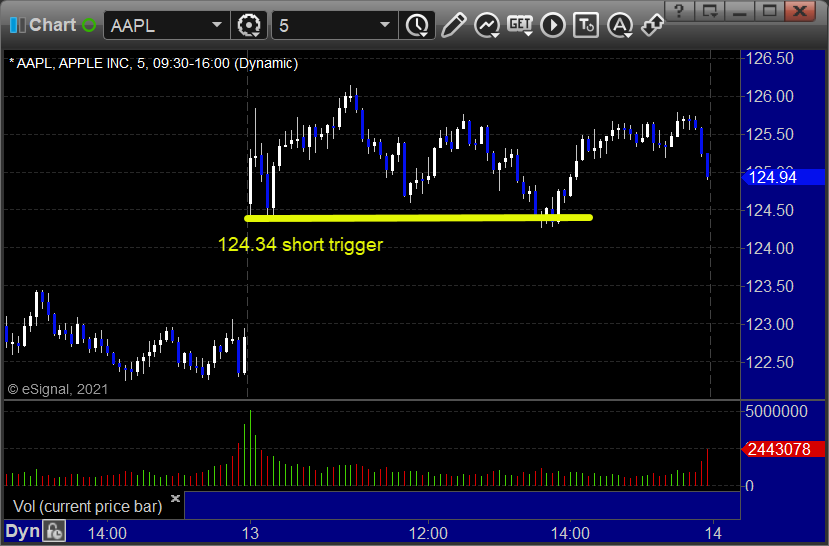Click the 122.50 price axis label
Screen dimensions: 829x546
point(769,363)
